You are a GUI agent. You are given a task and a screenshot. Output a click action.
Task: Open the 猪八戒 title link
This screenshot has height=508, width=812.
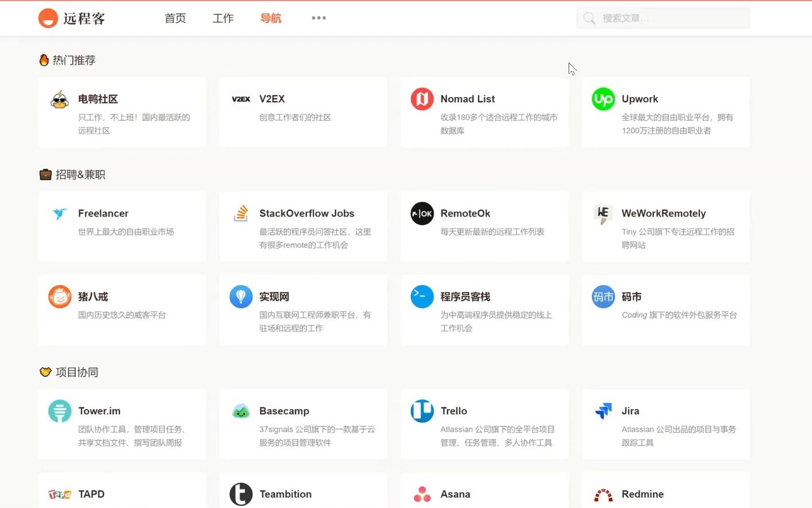[93, 297]
